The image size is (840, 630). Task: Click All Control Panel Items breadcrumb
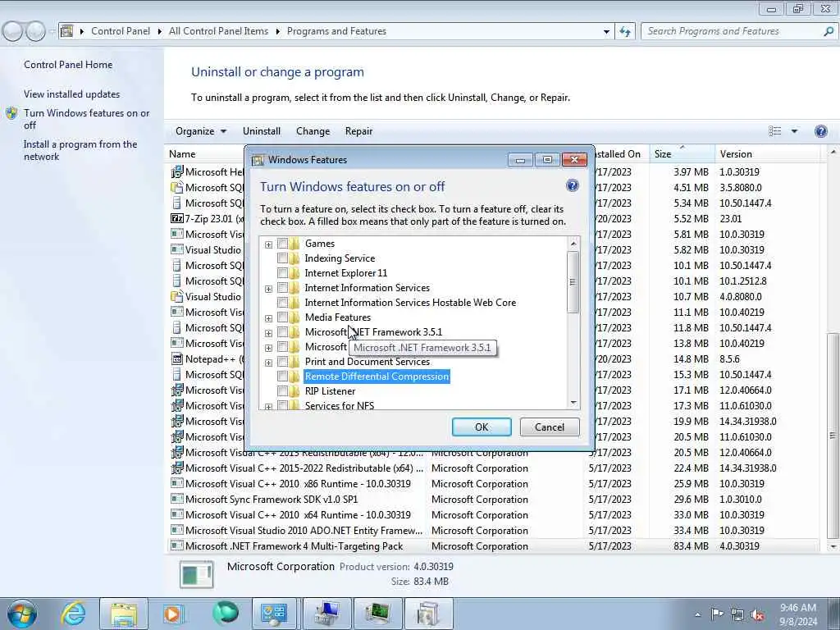(x=218, y=31)
